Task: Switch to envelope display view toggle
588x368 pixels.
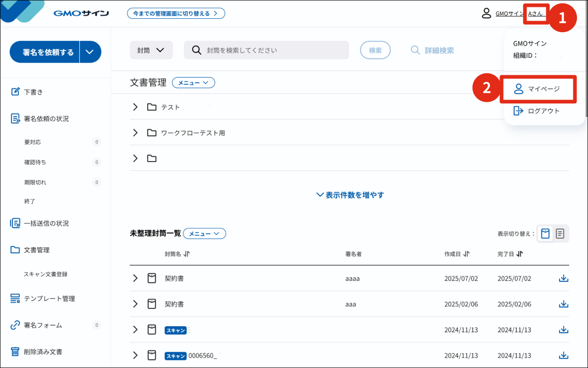Action: pos(545,234)
